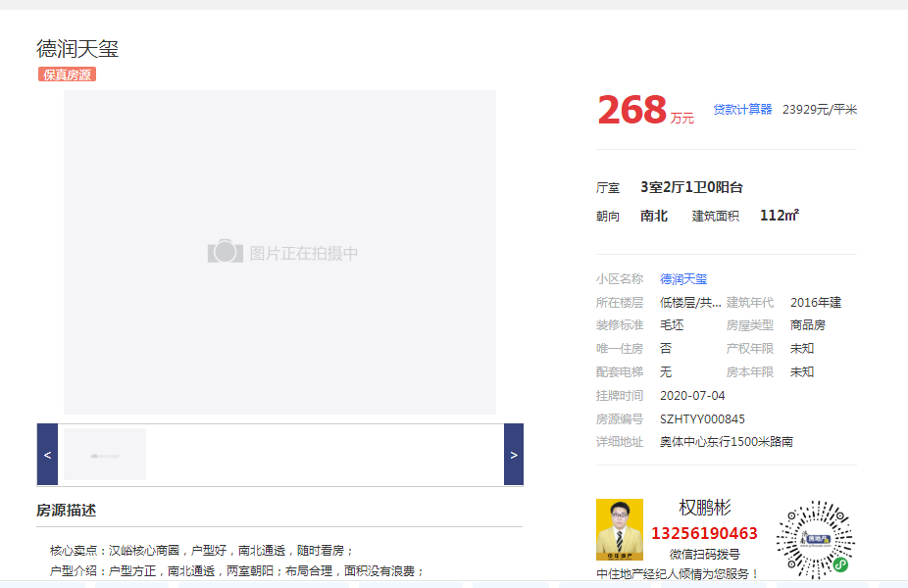The image size is (908, 588).
Task: Click the address 奥体中心东行1500米路南
Action: [727, 443]
